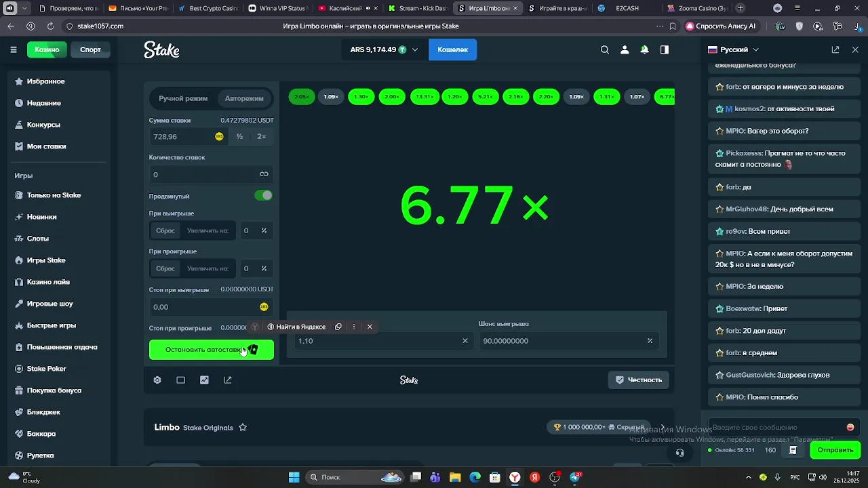Open the chat rules icon
Screen dimensions: 868x488
793,450
